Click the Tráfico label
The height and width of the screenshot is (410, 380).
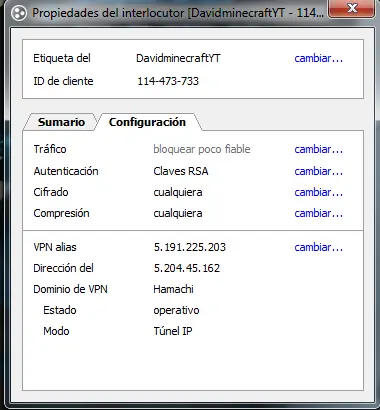(x=50, y=149)
